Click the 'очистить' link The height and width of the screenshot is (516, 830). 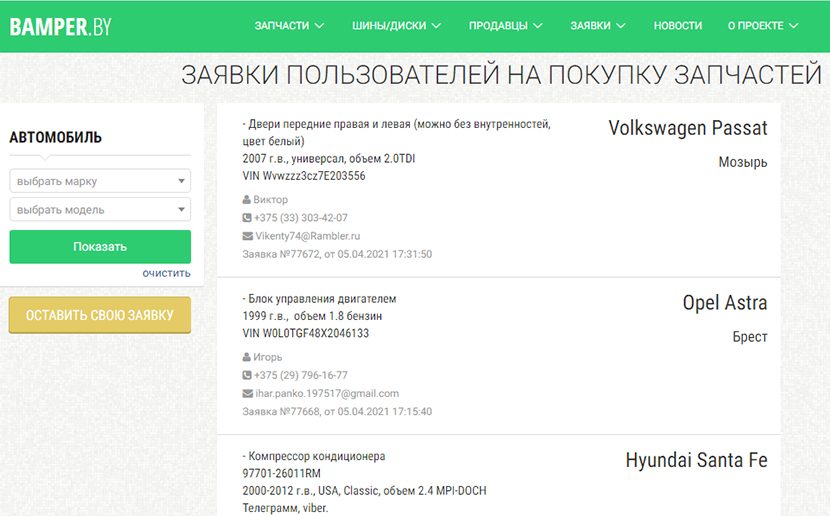(166, 273)
